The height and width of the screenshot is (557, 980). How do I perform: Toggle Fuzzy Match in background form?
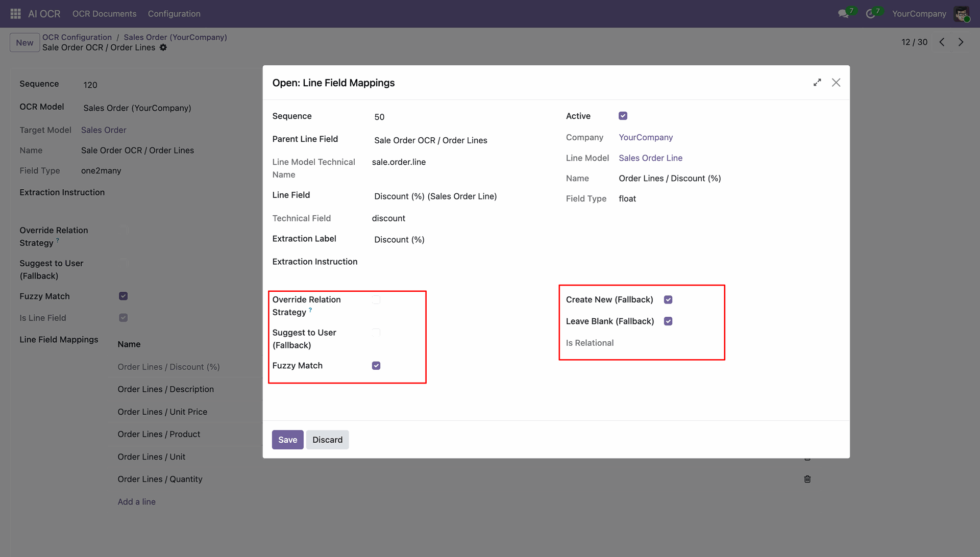[x=123, y=296]
